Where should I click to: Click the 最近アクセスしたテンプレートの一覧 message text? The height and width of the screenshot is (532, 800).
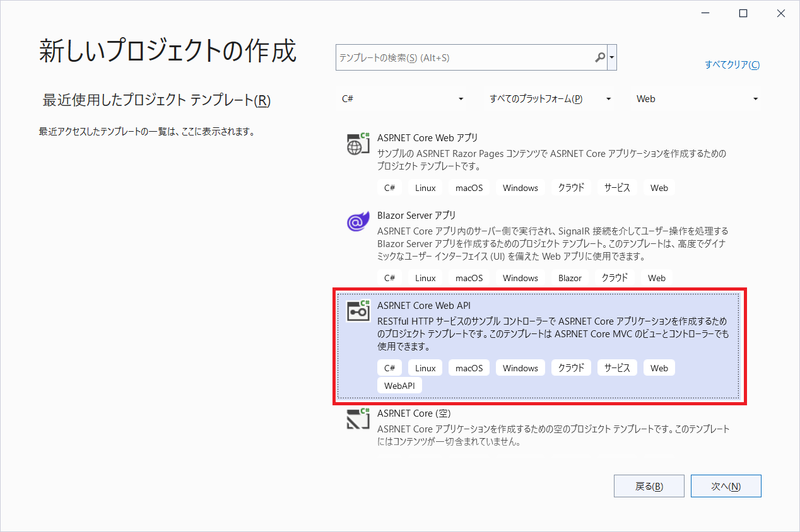[146, 132]
